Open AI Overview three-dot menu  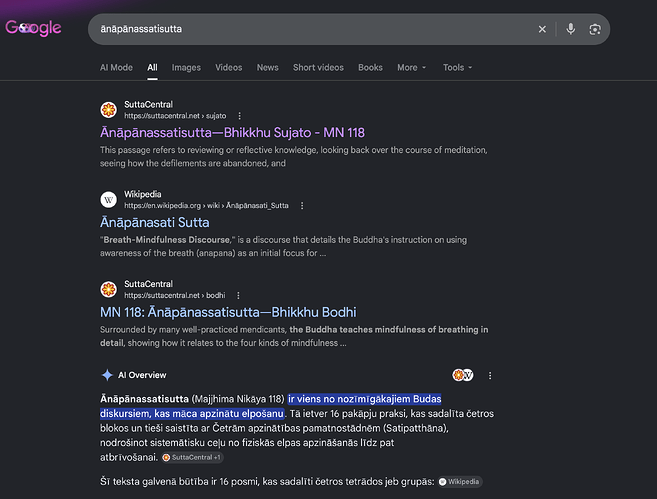pyautogui.click(x=490, y=375)
